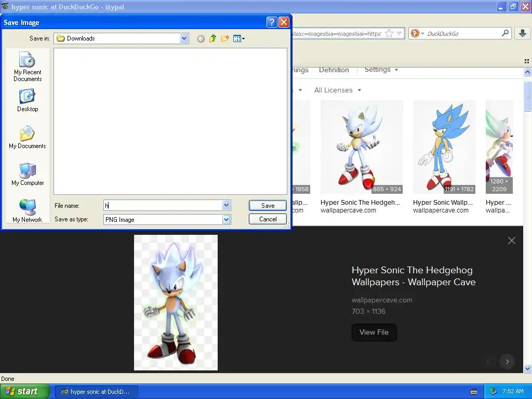Screen dimensions: 532x399
Task: Go to previous image arrow
Action: pyautogui.click(x=488, y=362)
